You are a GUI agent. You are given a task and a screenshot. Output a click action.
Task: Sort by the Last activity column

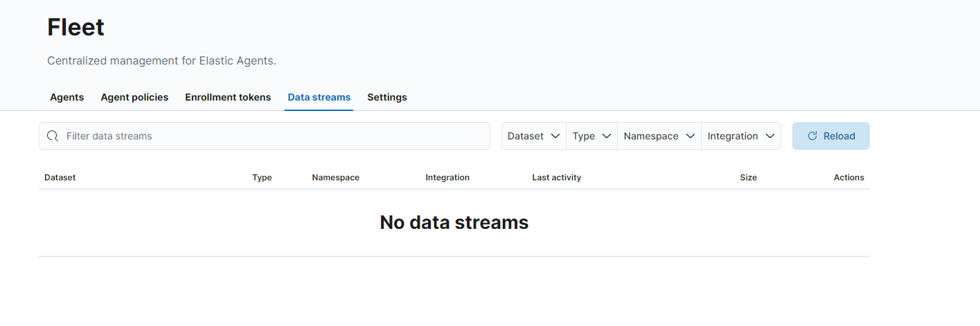pos(557,178)
